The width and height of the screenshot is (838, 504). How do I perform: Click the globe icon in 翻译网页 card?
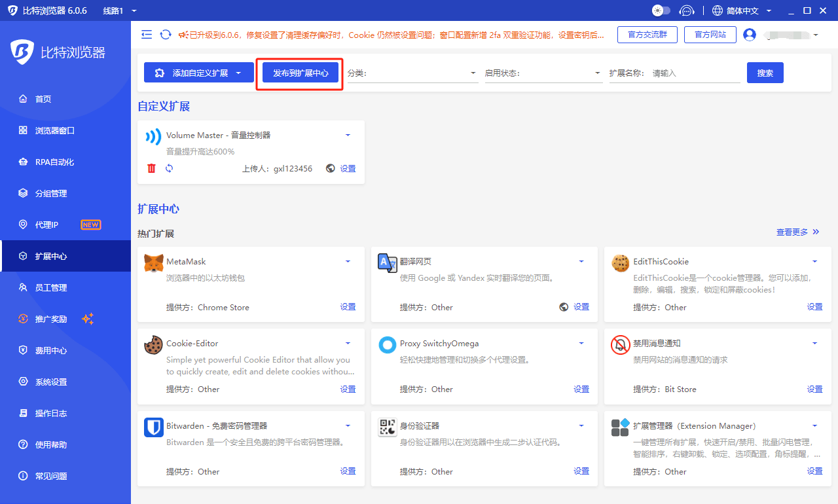(x=564, y=307)
